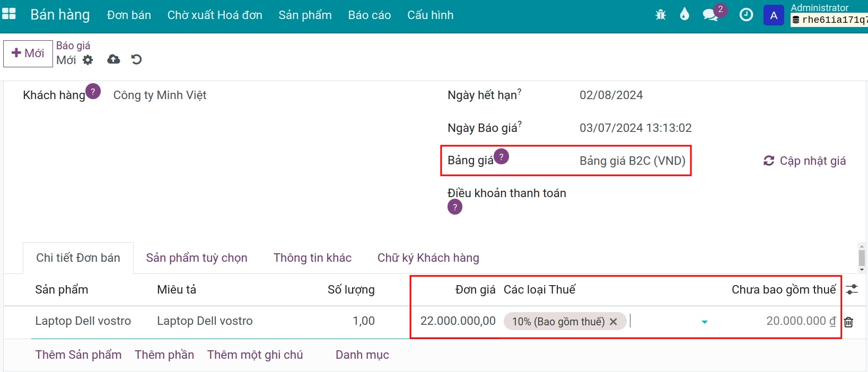Edit customer field Công ty Minh Việt
This screenshot has height=372, width=868.
[x=160, y=95]
